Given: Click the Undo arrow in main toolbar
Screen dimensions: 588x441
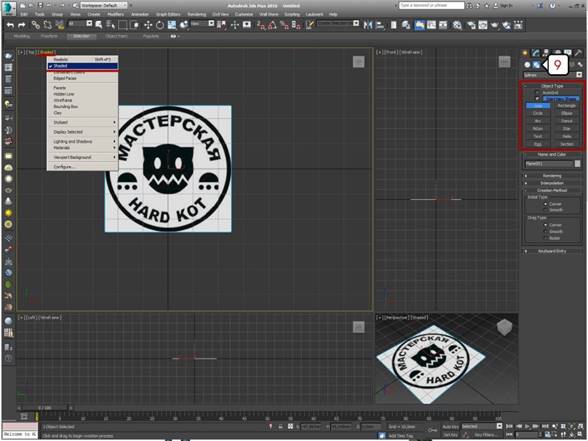Looking at the screenshot, I should click(10, 25).
